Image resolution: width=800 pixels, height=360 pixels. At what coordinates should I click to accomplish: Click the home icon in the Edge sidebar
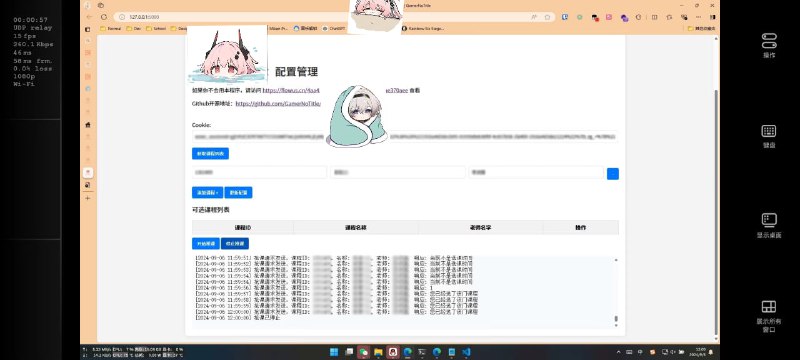pos(88,124)
